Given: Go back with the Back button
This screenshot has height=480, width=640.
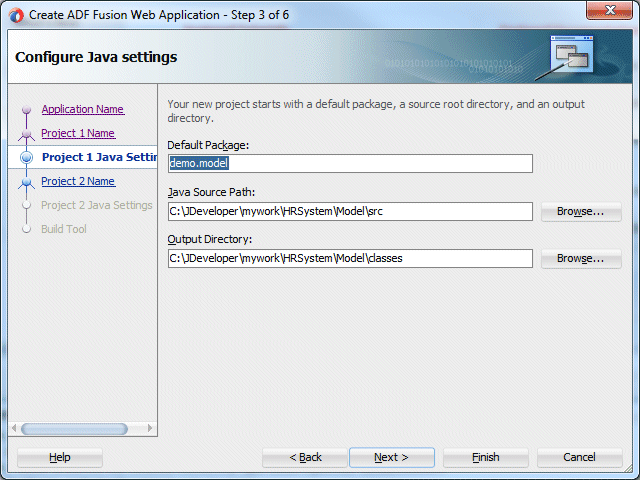Looking at the screenshot, I should 305,457.
